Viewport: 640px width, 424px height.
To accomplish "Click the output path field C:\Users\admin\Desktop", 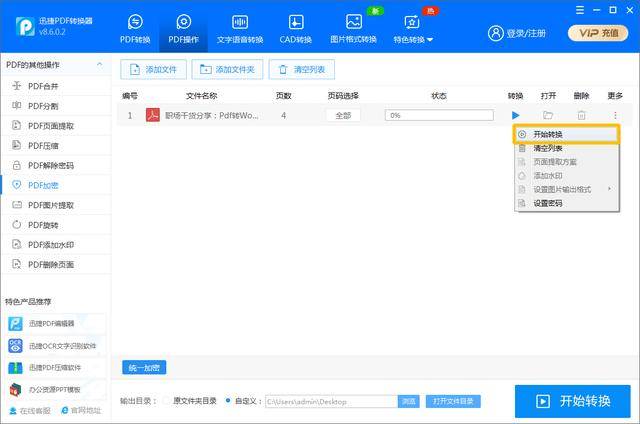I will tap(331, 402).
